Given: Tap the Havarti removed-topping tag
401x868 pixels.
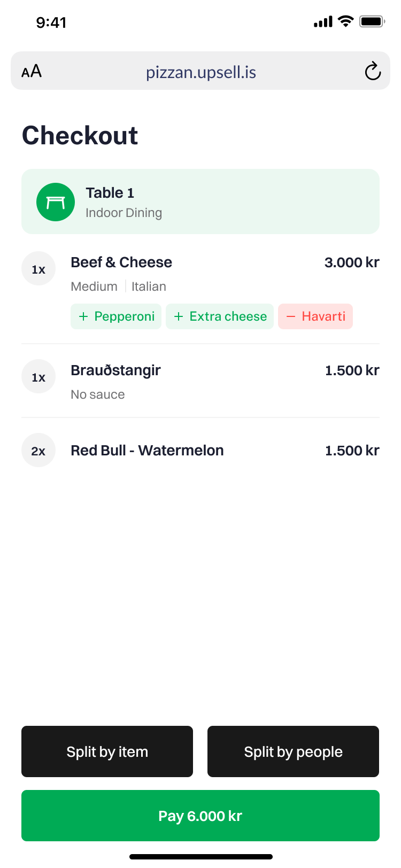Looking at the screenshot, I should (315, 316).
